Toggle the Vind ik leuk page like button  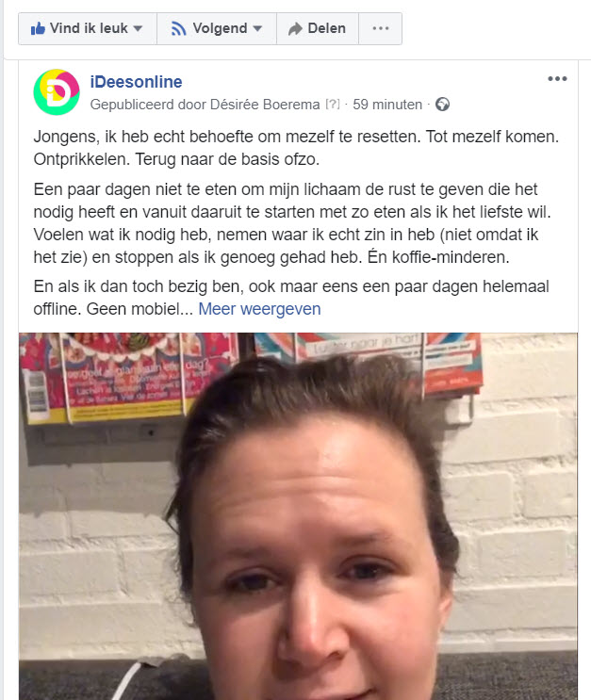point(88,28)
